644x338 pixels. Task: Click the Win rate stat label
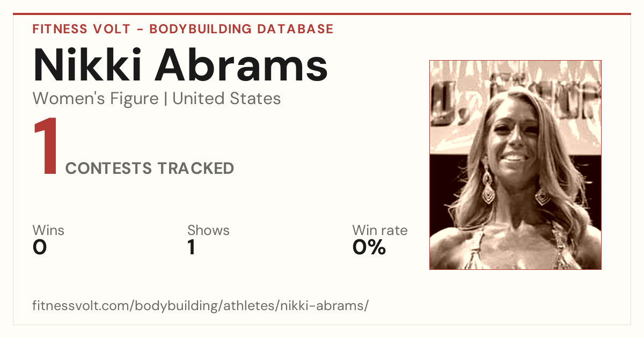click(x=380, y=230)
